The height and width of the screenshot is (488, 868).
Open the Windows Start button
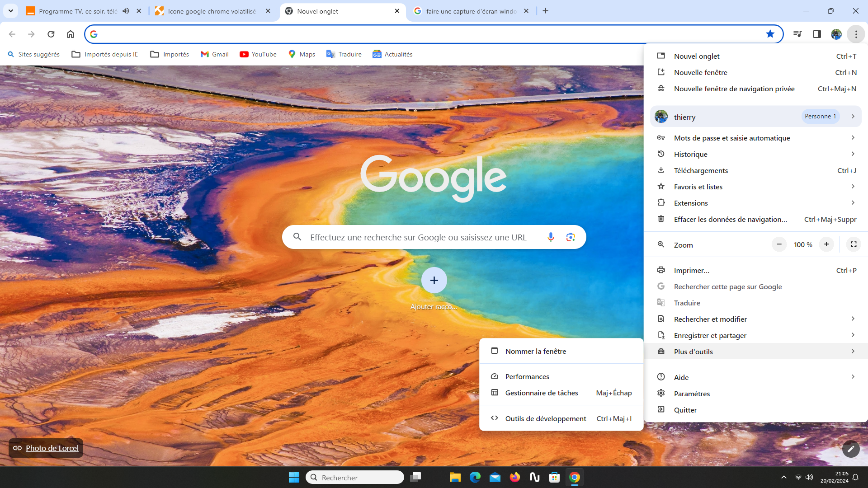pos(294,477)
